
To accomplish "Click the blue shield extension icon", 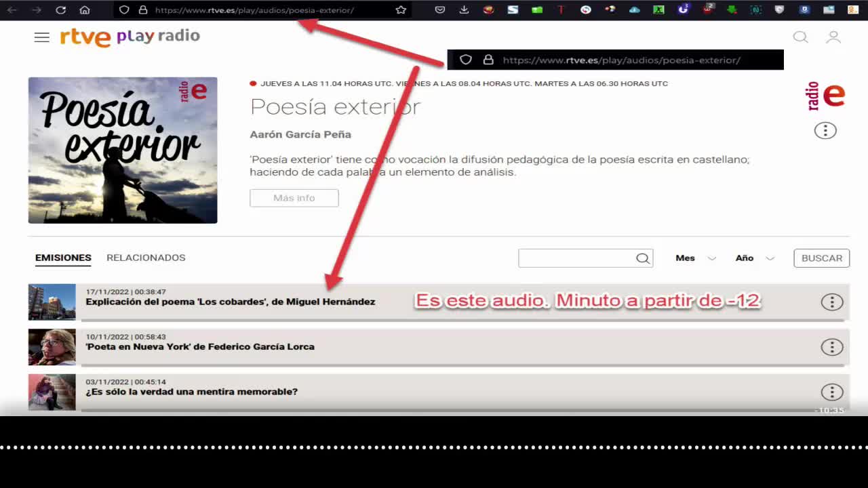I will (804, 10).
